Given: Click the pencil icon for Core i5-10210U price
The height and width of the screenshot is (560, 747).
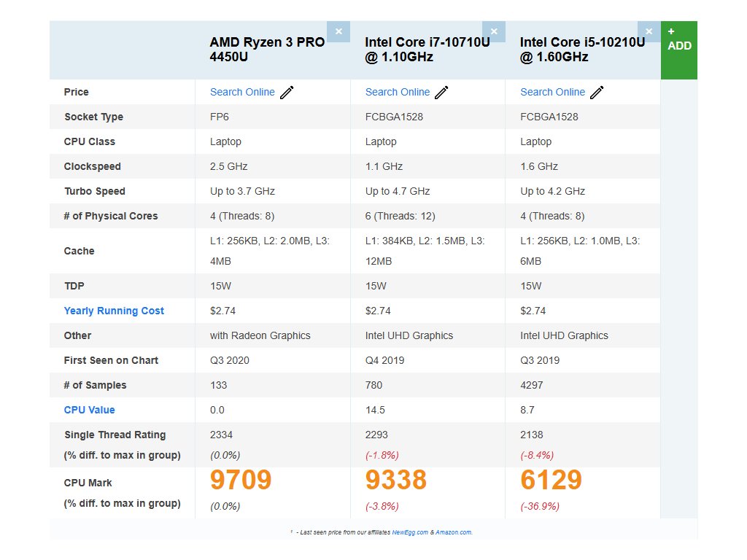Looking at the screenshot, I should point(597,93).
